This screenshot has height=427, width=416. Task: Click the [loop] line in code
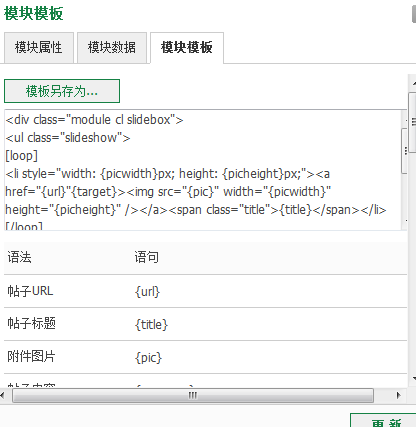22,156
